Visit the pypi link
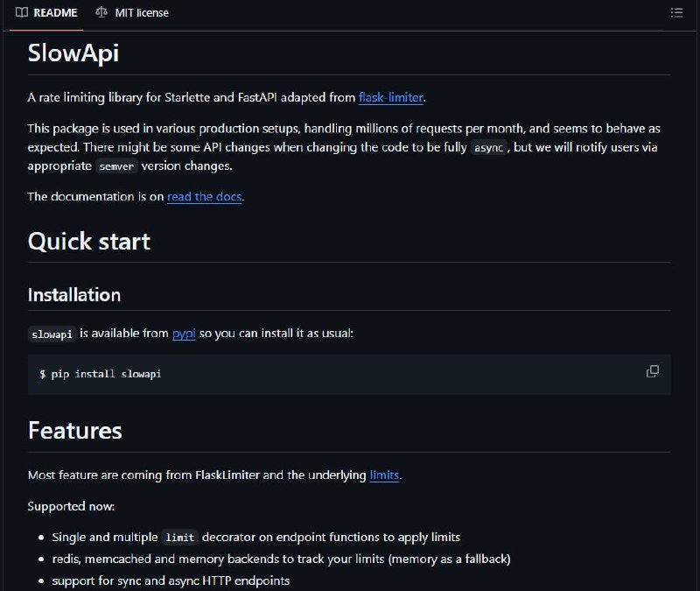The width and height of the screenshot is (700, 591). (x=184, y=334)
